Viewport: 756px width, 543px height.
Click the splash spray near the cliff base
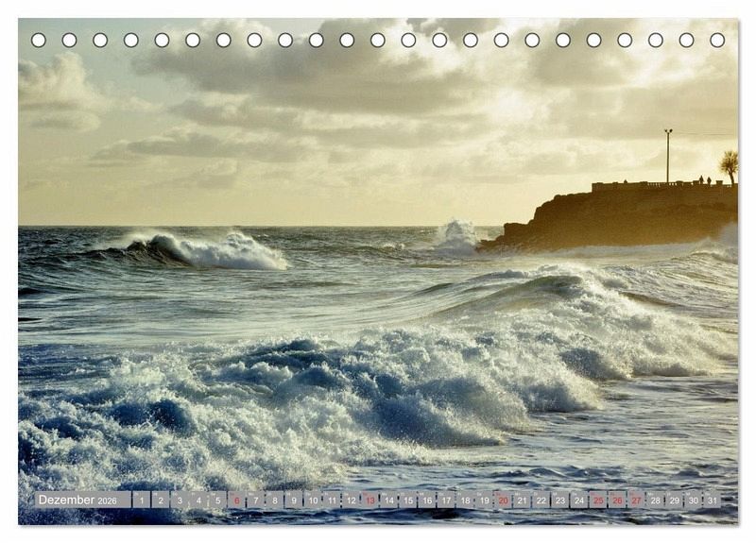click(456, 235)
